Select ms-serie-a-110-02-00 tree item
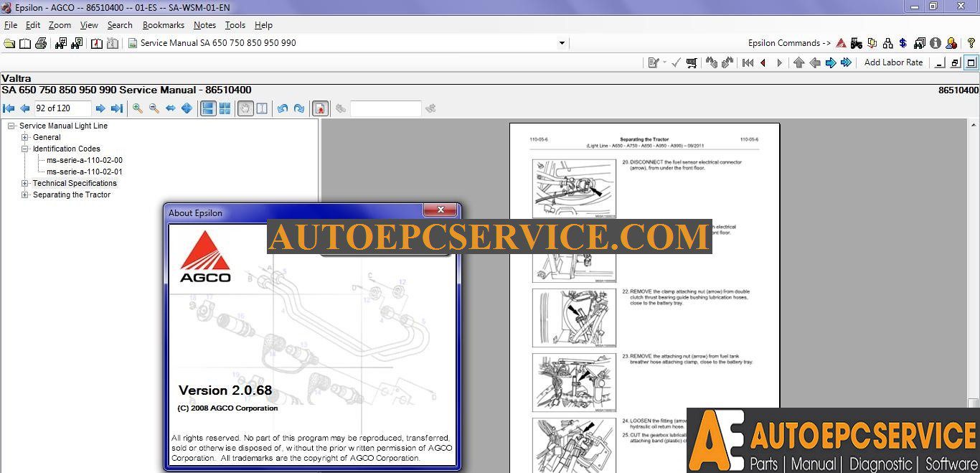This screenshot has width=980, height=473. point(85,160)
